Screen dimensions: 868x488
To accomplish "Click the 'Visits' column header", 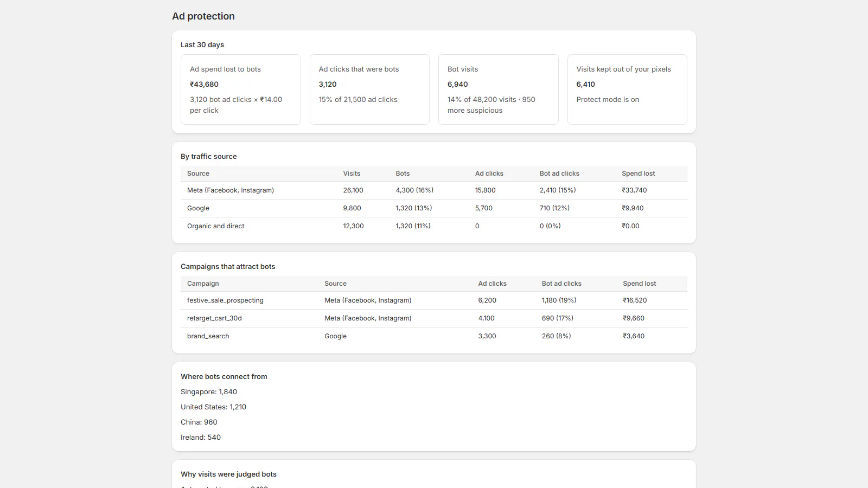I will [x=352, y=174].
